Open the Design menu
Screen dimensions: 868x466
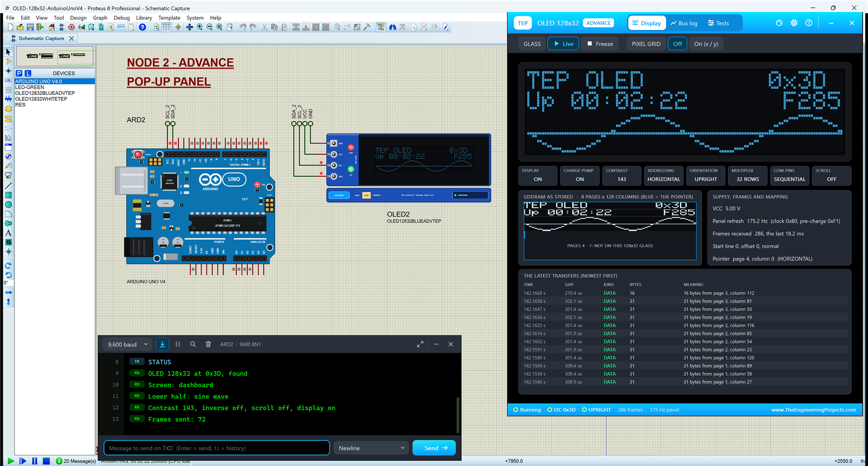78,18
